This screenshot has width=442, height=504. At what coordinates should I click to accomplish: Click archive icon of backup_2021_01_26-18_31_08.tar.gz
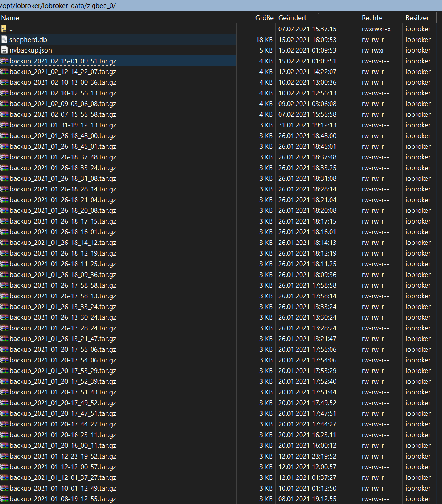pyautogui.click(x=4, y=178)
